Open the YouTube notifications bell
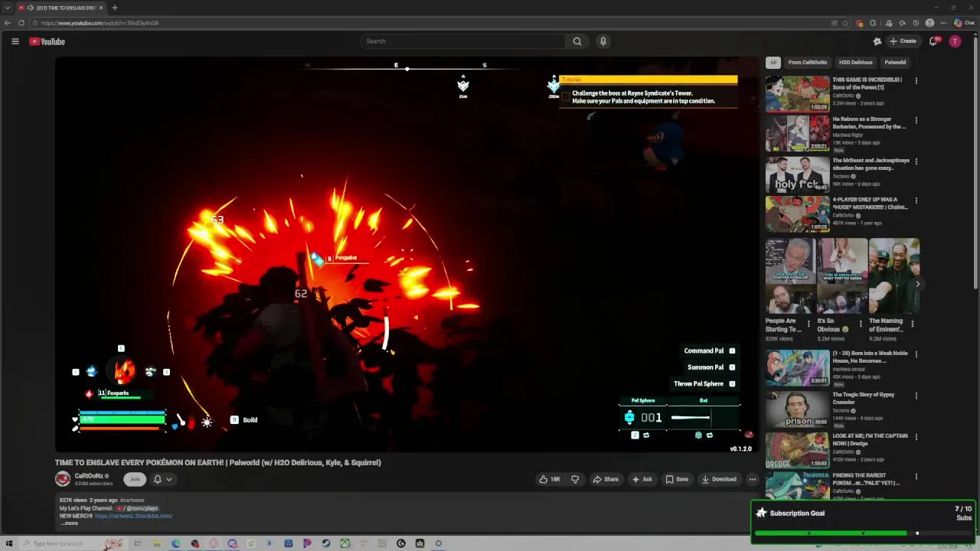The height and width of the screenshot is (551, 980). pyautogui.click(x=933, y=41)
